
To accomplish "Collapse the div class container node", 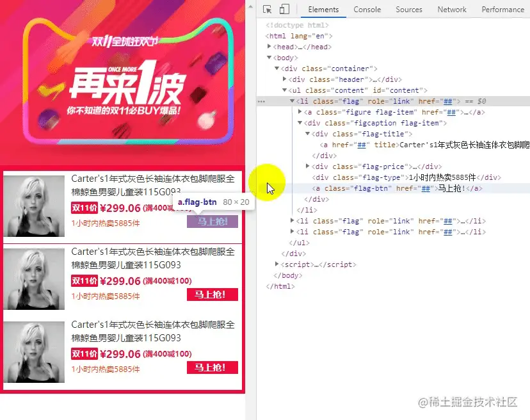I will [x=277, y=69].
